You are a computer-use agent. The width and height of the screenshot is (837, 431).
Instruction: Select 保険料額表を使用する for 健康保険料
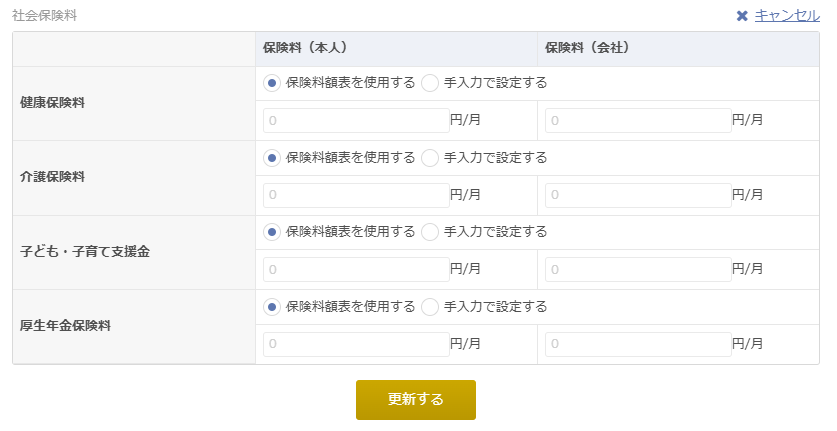point(272,83)
